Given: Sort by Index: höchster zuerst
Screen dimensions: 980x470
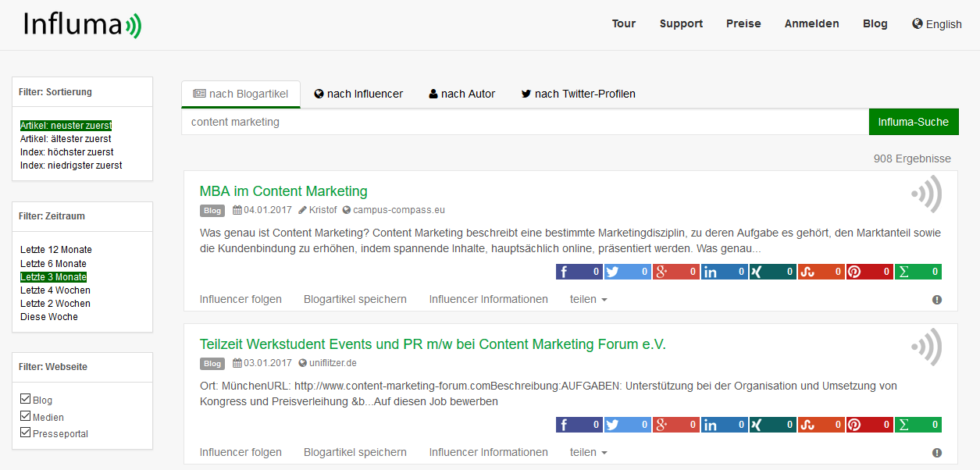Looking at the screenshot, I should pyautogui.click(x=67, y=152).
